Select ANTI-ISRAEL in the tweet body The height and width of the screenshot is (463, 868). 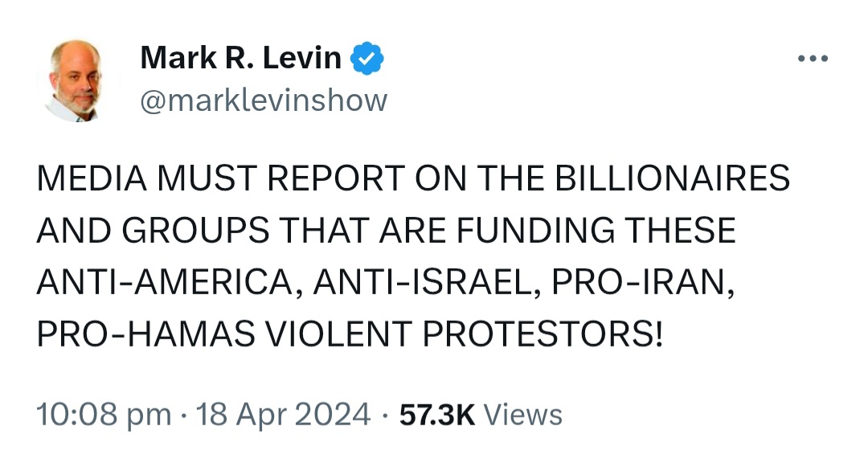(x=427, y=282)
